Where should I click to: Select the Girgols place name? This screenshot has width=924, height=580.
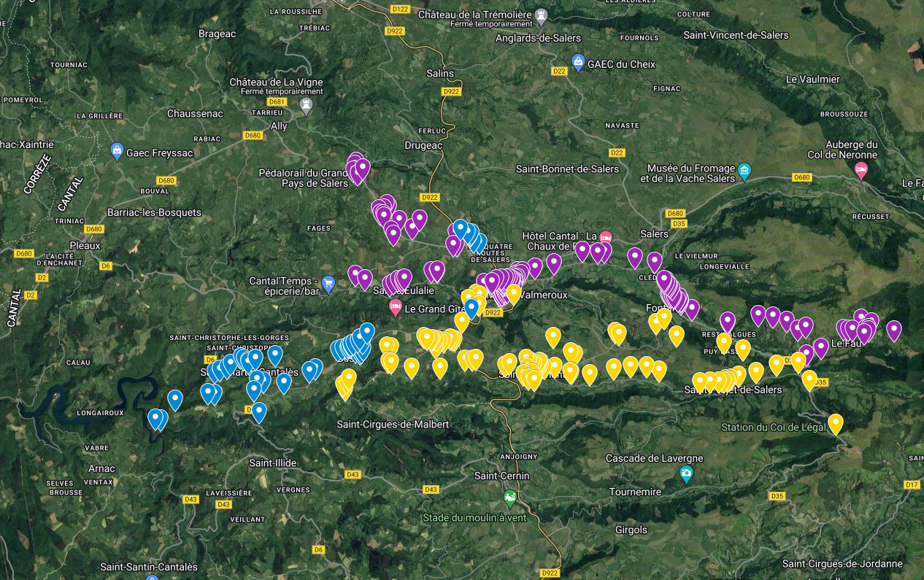click(x=631, y=530)
